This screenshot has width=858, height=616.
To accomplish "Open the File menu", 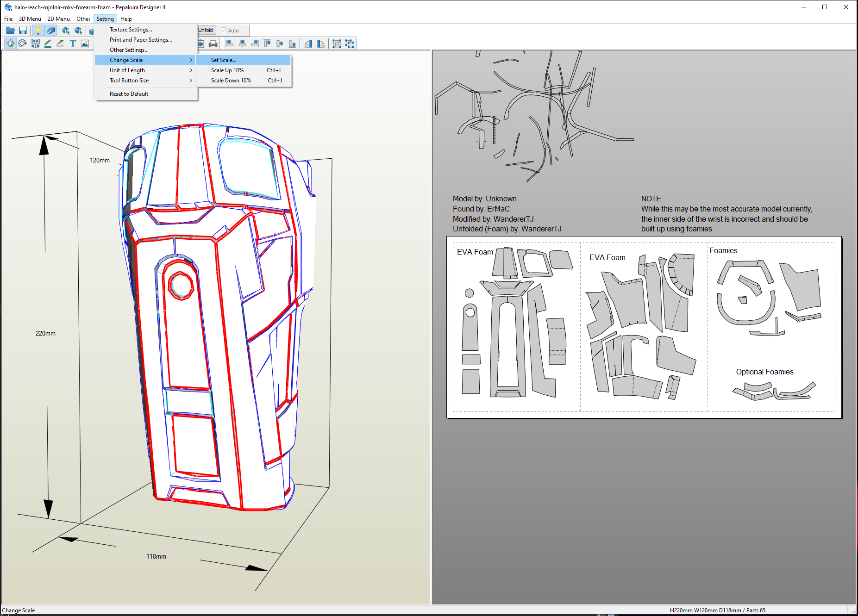I will point(8,19).
